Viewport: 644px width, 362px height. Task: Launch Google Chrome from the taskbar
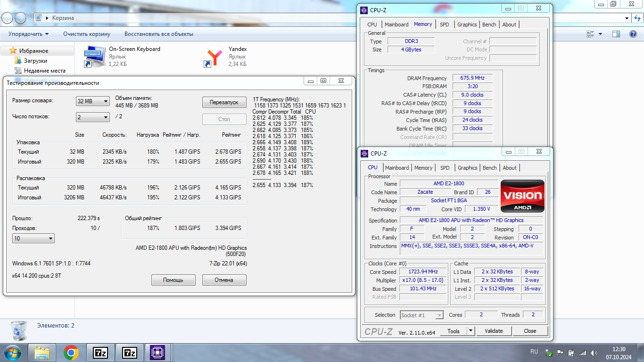pos(71,353)
